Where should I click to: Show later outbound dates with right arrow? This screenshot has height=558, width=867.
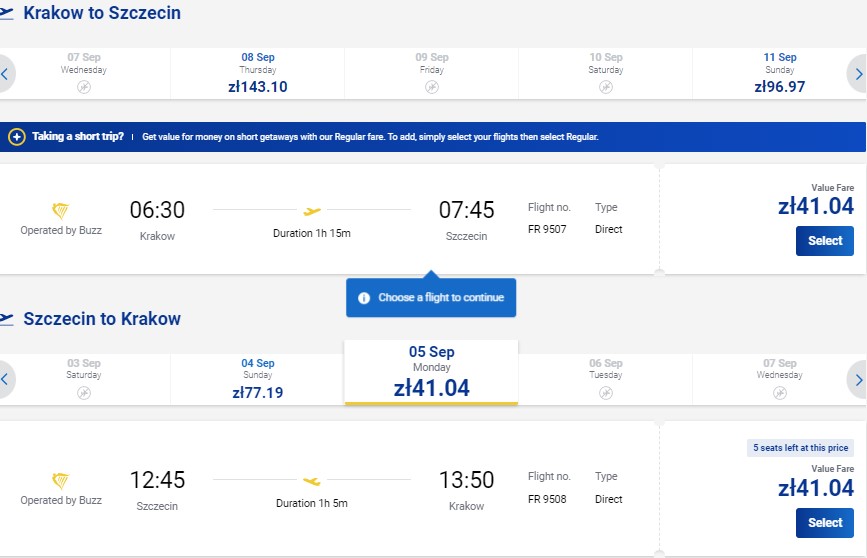858,74
